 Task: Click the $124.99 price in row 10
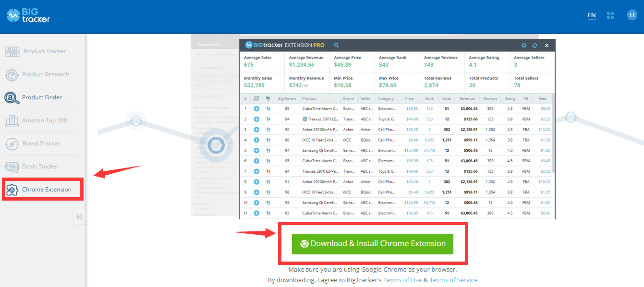pos(411,203)
